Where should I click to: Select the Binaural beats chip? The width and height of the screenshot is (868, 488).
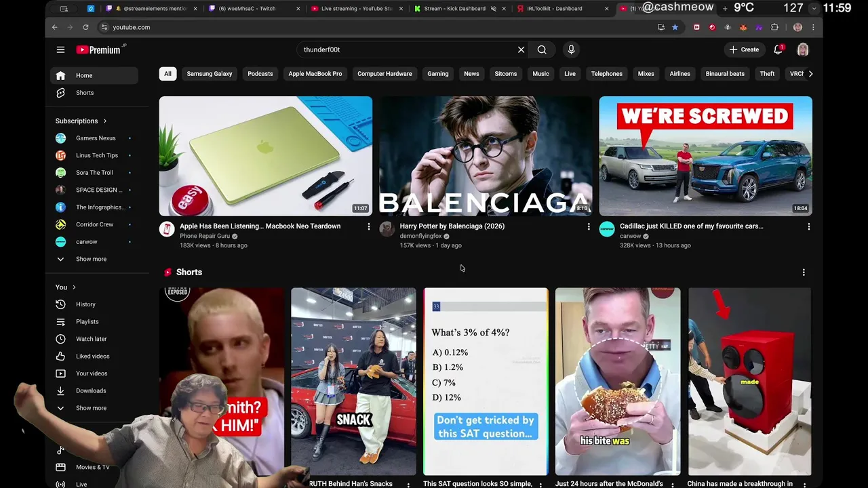click(x=725, y=74)
